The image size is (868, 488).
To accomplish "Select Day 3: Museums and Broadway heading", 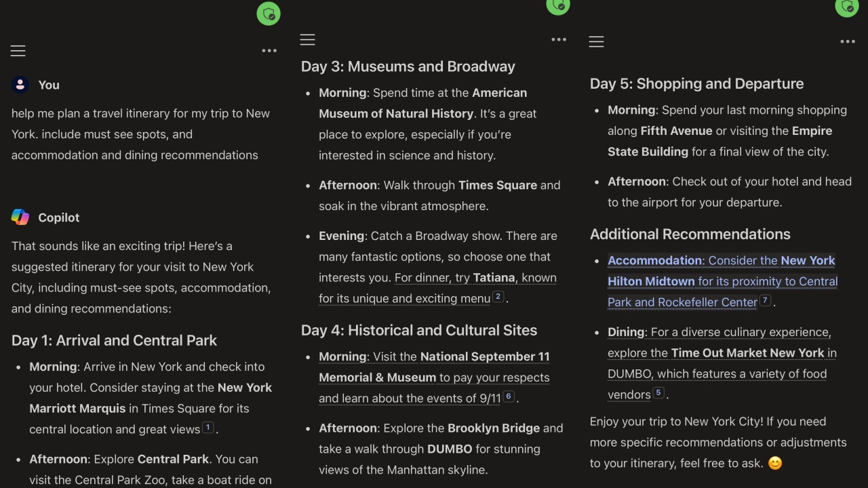I will [x=408, y=66].
